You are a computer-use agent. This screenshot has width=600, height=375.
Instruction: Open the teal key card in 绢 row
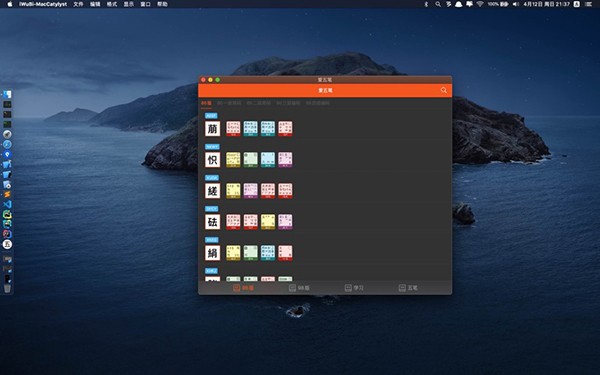point(268,253)
